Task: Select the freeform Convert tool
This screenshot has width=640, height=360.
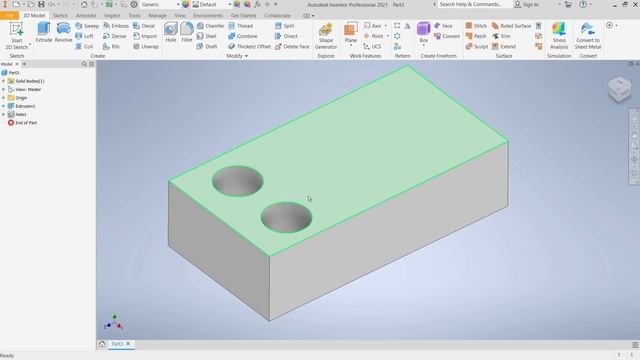Action: (x=447, y=36)
